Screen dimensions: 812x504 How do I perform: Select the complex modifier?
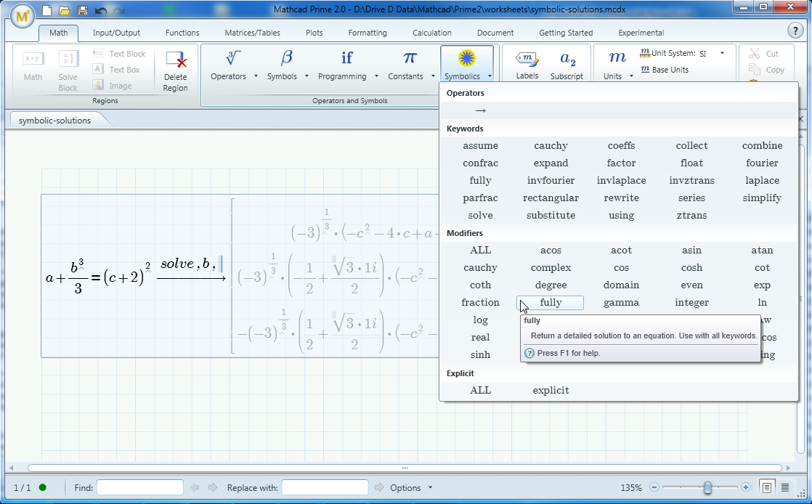pos(551,268)
